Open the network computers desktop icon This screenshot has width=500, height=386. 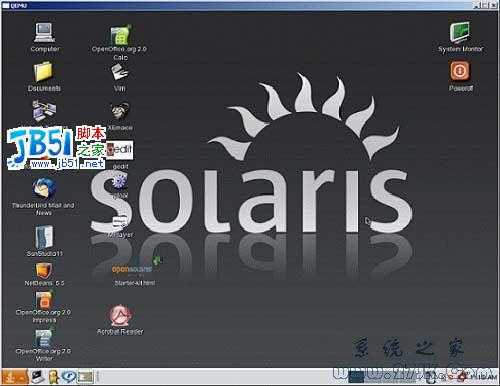(44, 110)
